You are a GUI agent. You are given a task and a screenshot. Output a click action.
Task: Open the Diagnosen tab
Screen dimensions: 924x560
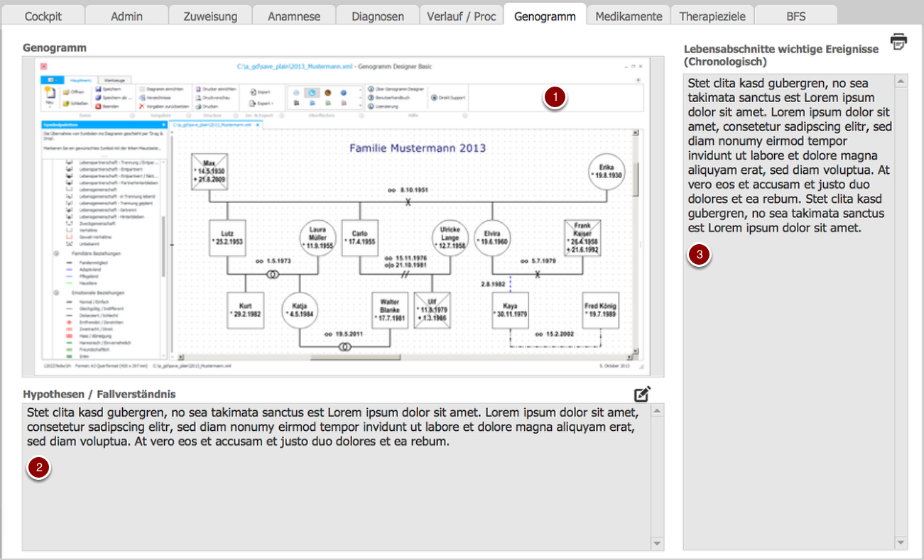(377, 16)
